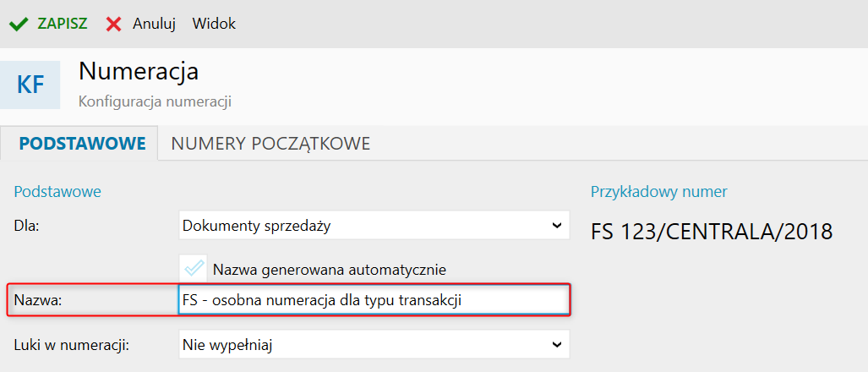Toggle the automatic name generation checkbox
The image size is (868, 372).
click(x=194, y=269)
